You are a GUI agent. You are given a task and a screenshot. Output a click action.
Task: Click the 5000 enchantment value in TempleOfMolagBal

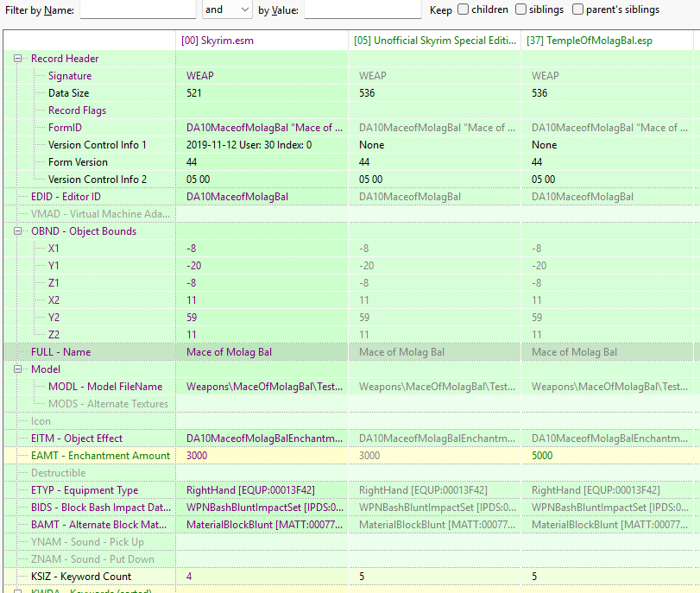[542, 456]
